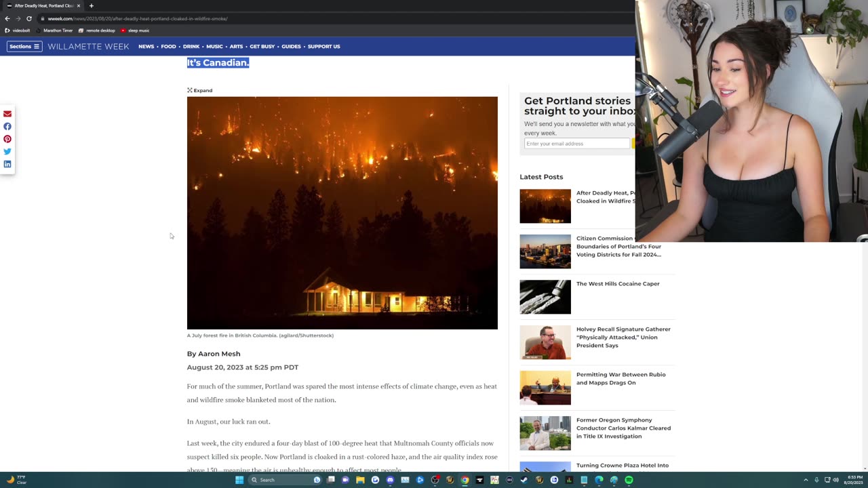Viewport: 868px width, 488px height.
Task: Open The West Hills Cocaine Caper headline
Action: click(x=618, y=284)
